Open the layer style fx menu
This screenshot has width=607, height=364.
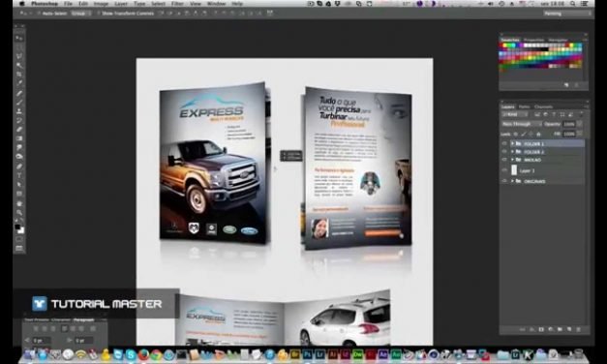(531, 329)
